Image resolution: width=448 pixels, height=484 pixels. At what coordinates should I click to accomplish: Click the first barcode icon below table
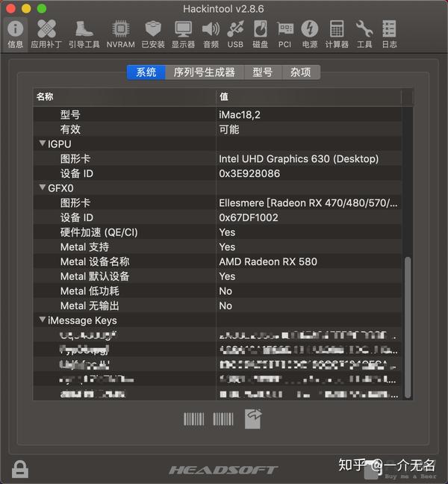194,419
